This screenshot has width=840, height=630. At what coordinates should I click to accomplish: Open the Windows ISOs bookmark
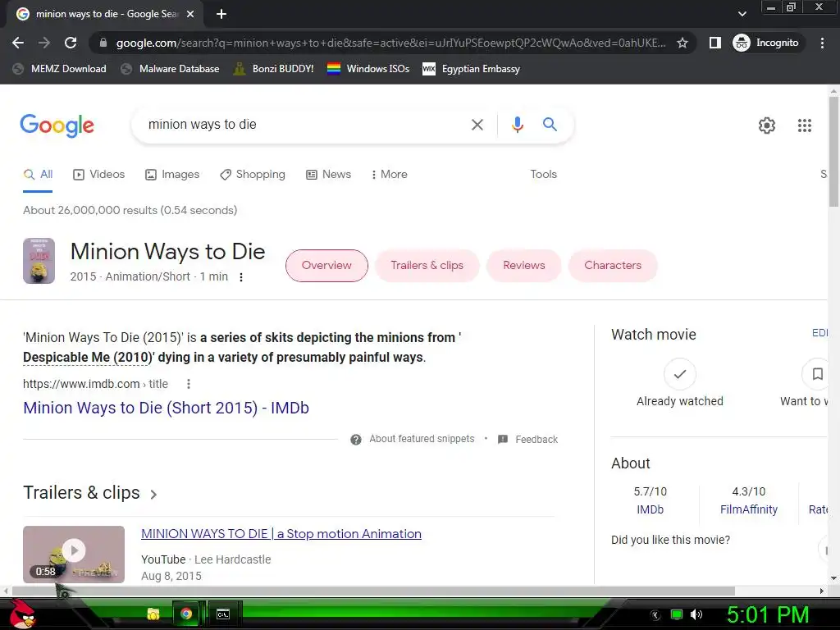[x=368, y=69]
